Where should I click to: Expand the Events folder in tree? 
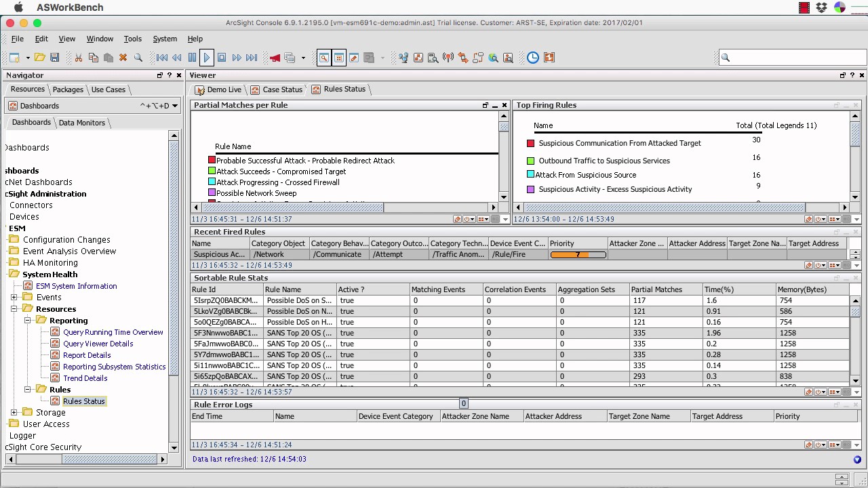(14, 298)
